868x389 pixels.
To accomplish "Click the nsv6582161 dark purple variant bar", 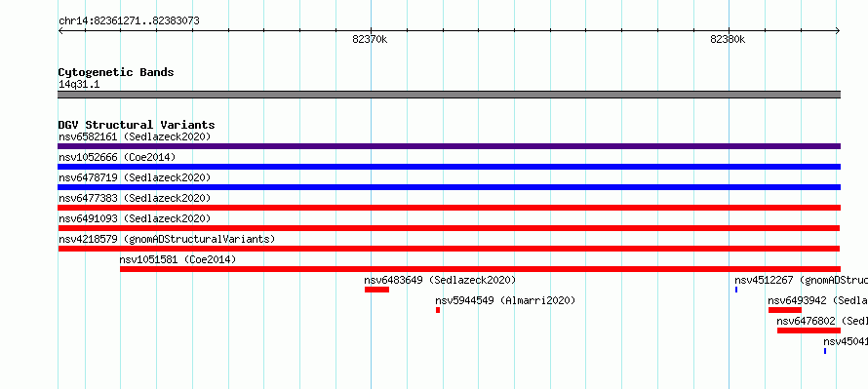I will (x=449, y=146).
